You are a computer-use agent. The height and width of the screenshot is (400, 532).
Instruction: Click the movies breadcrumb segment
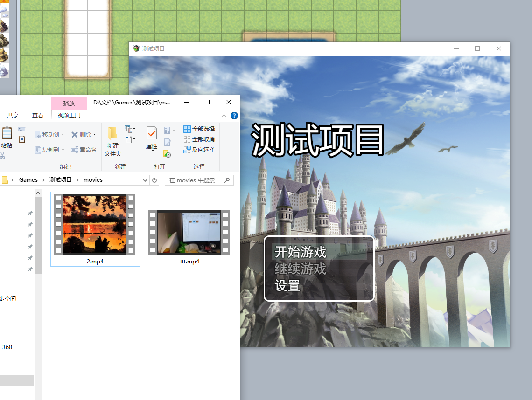93,180
